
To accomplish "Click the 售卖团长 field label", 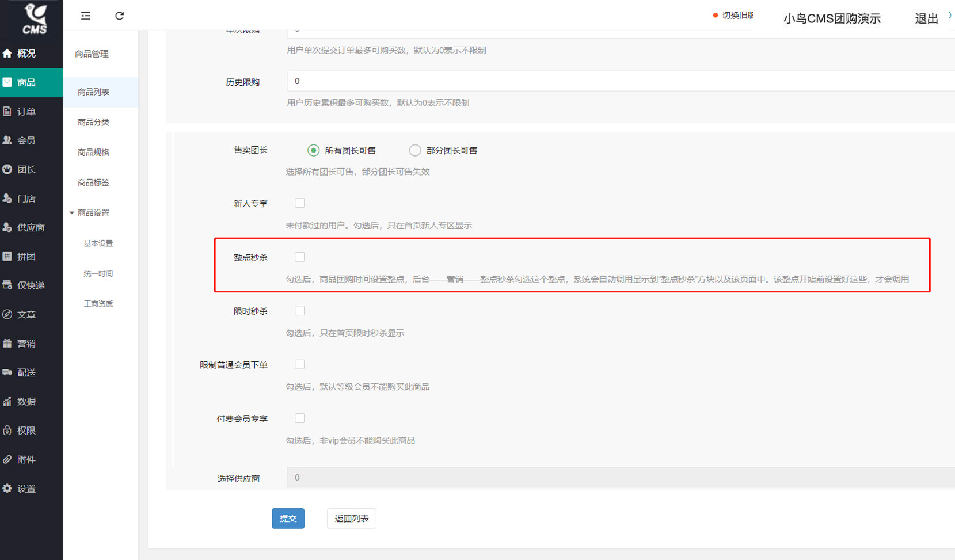I will pos(250,150).
